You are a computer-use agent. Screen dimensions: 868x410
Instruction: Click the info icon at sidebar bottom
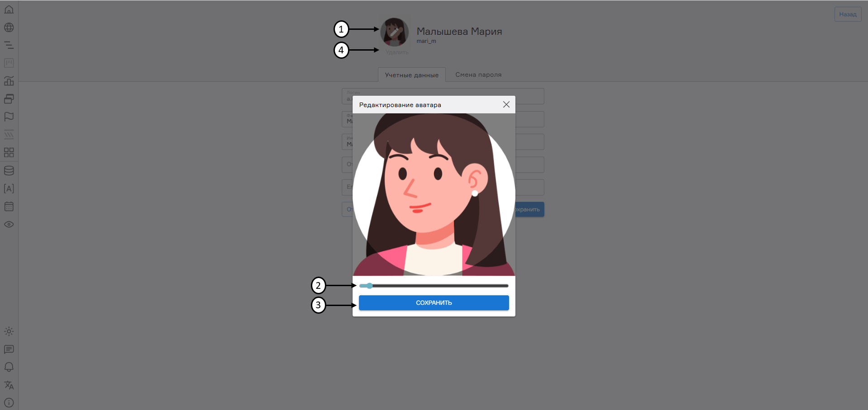coord(9,403)
